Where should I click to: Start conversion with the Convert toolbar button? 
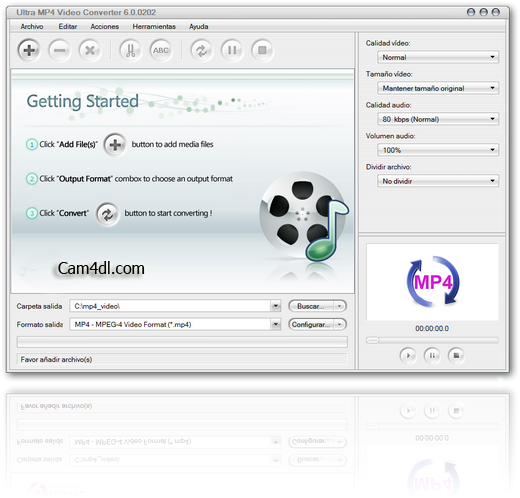201,50
